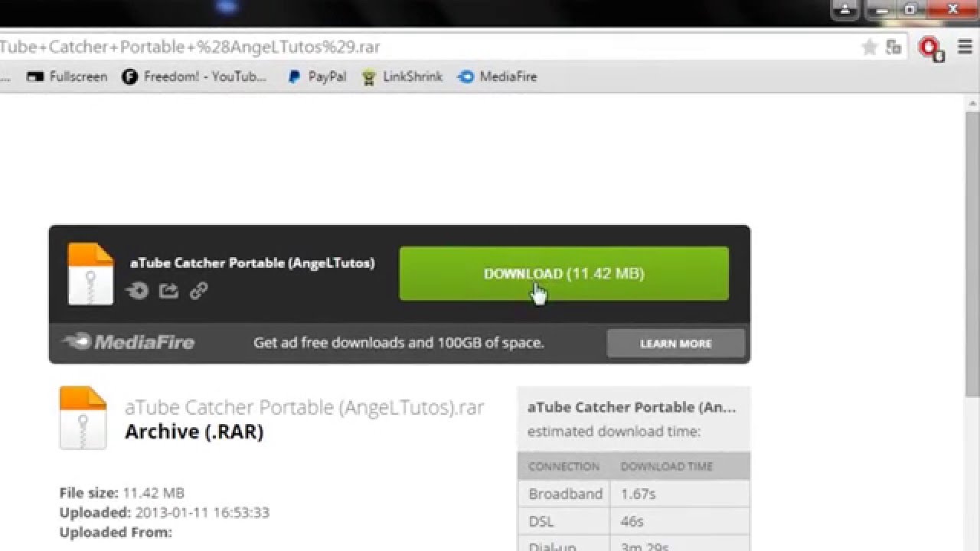Image resolution: width=980 pixels, height=551 pixels.
Task: Click the green DOWNLOAD (11.42 MB) button
Action: [x=563, y=273]
